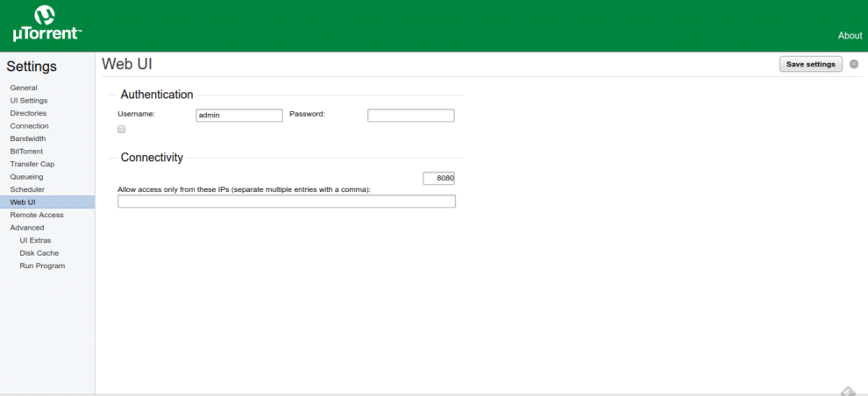
Task: Choose Transfer Cap settings
Action: pos(32,164)
